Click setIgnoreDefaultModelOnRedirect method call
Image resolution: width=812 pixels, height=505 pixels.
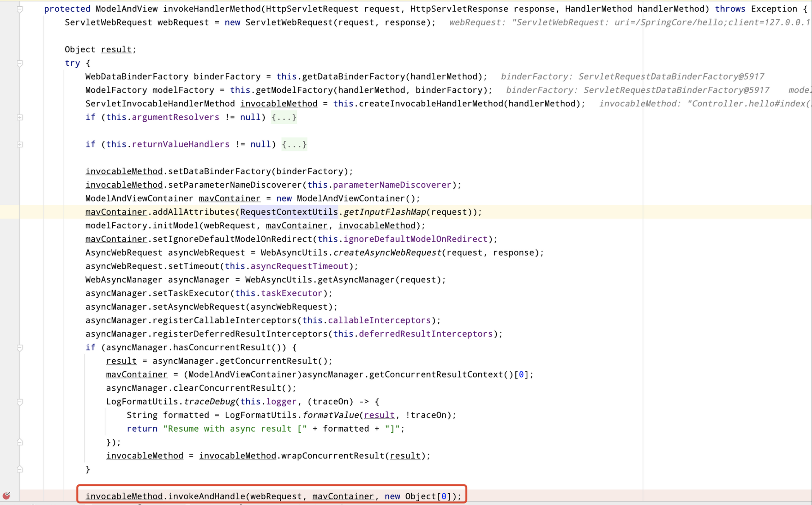coord(232,239)
